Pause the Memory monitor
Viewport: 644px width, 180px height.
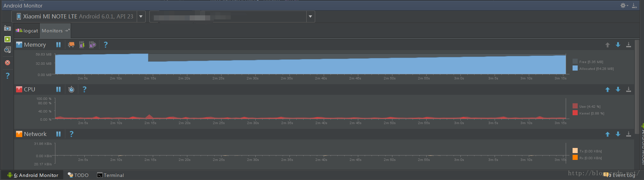pyautogui.click(x=58, y=45)
